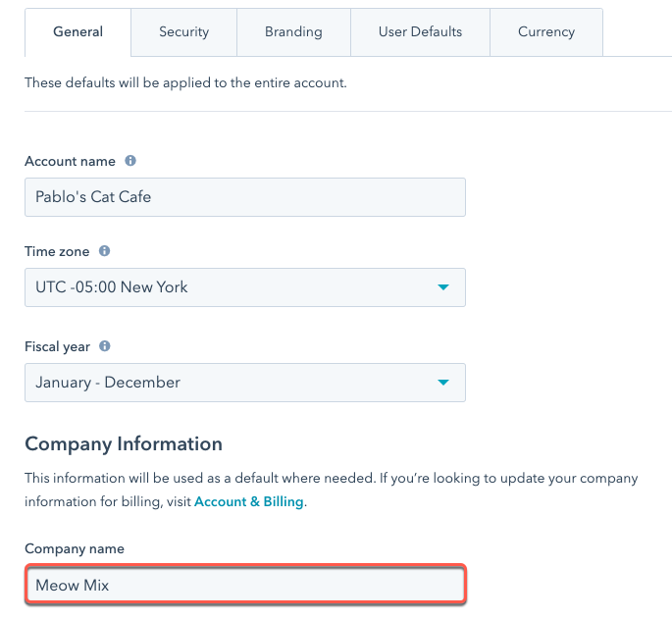Focus the Meow Mix company name field
672x620 pixels.
(x=244, y=586)
